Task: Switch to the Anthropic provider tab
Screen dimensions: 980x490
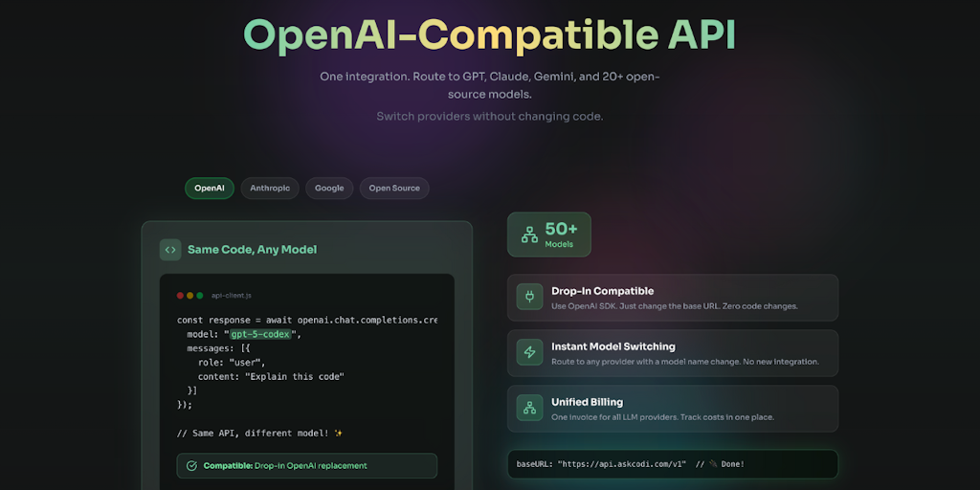Action: 270,189
